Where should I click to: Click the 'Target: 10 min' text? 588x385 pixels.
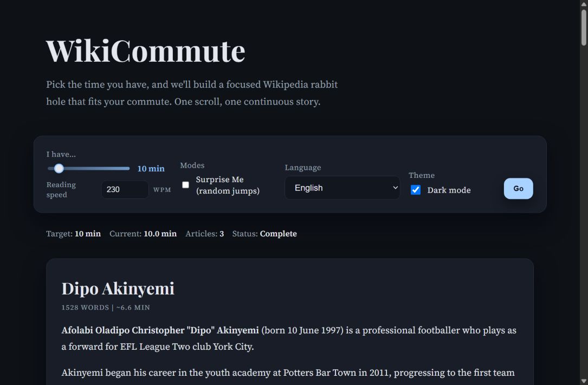74,234
